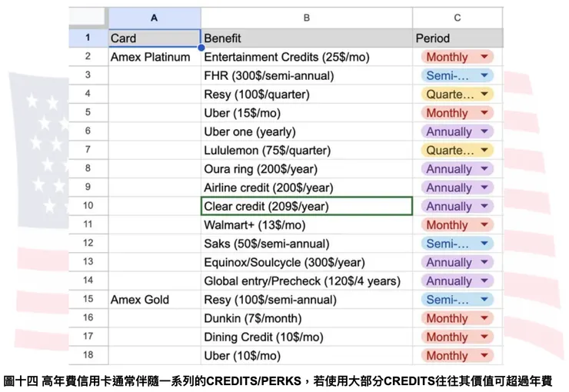Select 'FHR (300$/semi-annual)' cell
The width and height of the screenshot is (569, 392).
point(307,75)
